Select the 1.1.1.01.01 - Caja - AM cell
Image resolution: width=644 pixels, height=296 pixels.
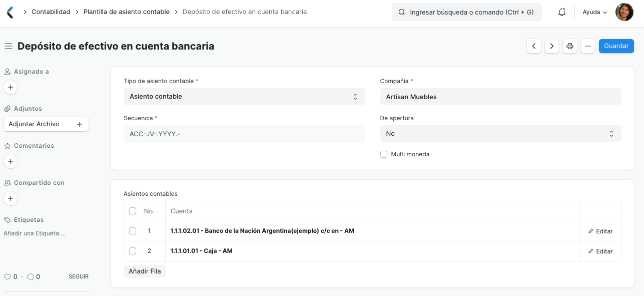372,251
